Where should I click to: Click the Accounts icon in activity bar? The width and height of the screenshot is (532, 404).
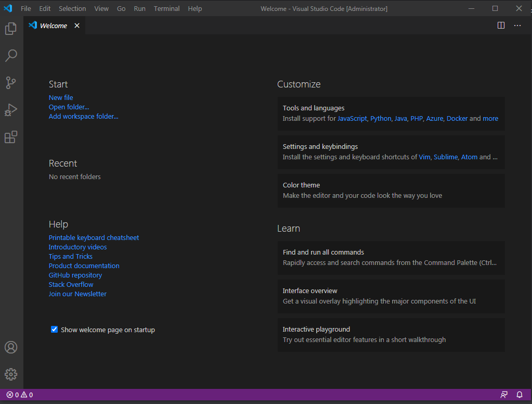point(11,347)
